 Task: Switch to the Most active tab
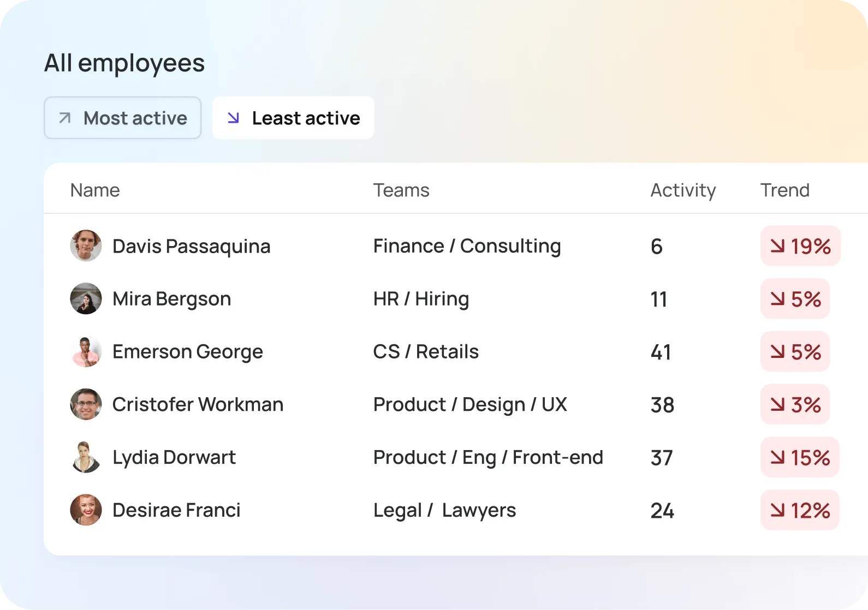pos(123,118)
